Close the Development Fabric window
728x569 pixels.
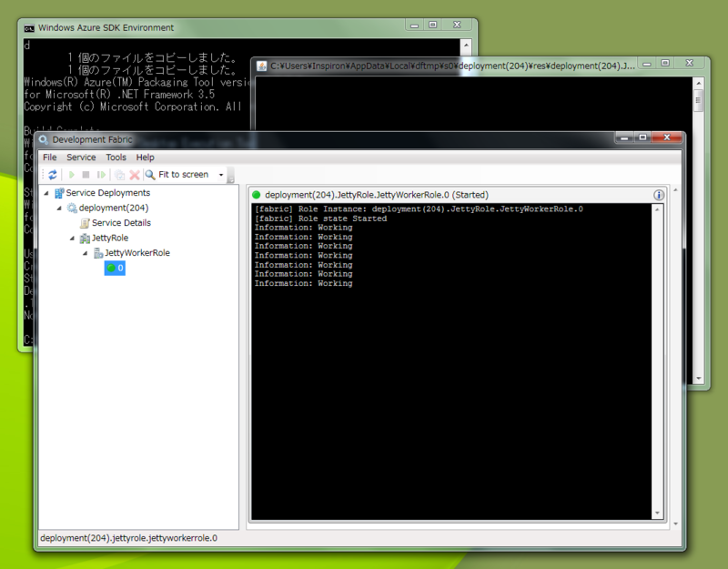click(x=667, y=137)
